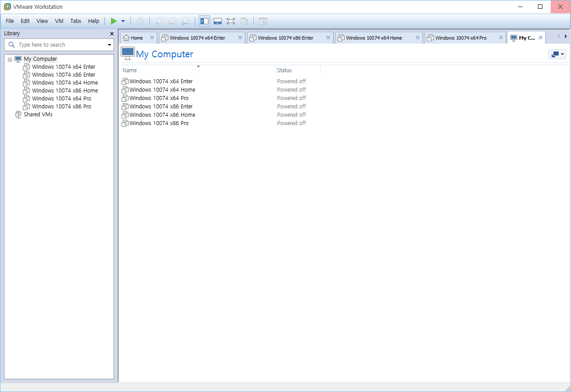Select Windows 10074 x64 Home in library tree
Screen dimensions: 571x392
coord(65,83)
